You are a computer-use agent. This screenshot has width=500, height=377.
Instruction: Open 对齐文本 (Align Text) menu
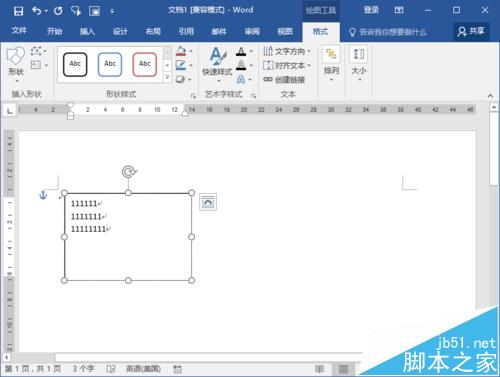click(287, 65)
